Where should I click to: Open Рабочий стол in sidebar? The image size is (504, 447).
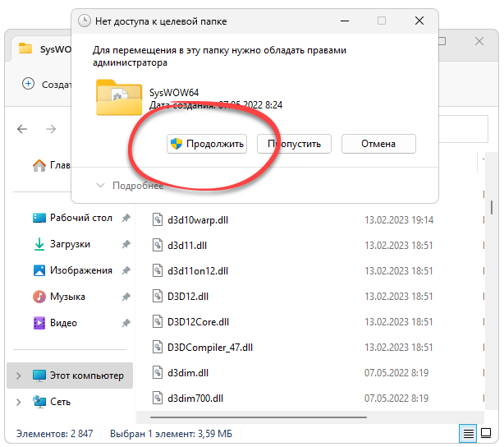click(x=72, y=218)
